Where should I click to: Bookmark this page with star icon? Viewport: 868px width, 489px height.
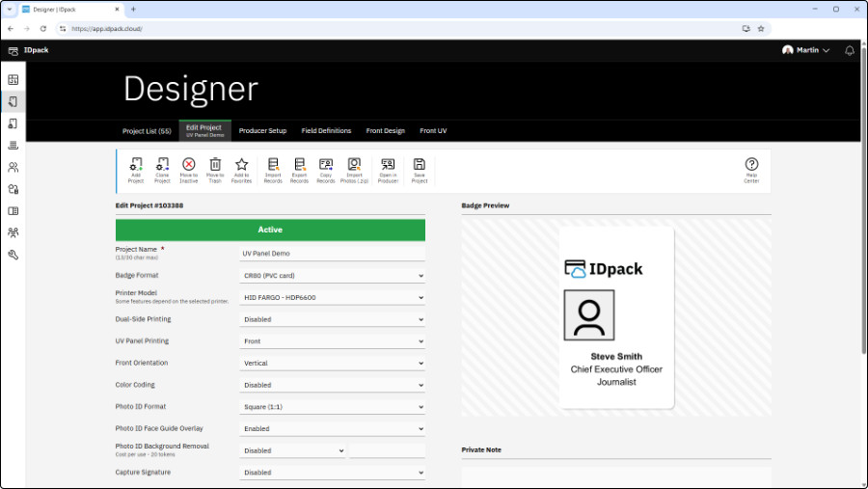tap(761, 29)
